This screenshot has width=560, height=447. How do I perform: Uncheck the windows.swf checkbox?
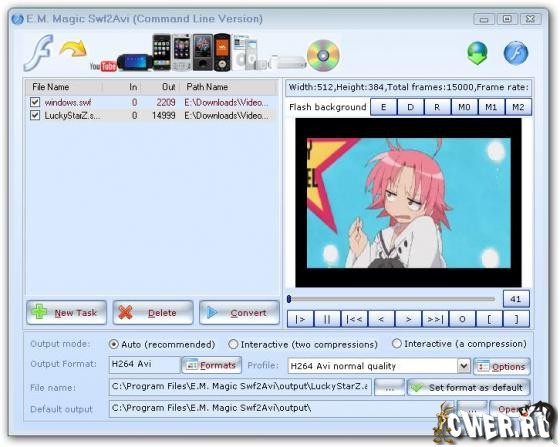click(x=35, y=102)
